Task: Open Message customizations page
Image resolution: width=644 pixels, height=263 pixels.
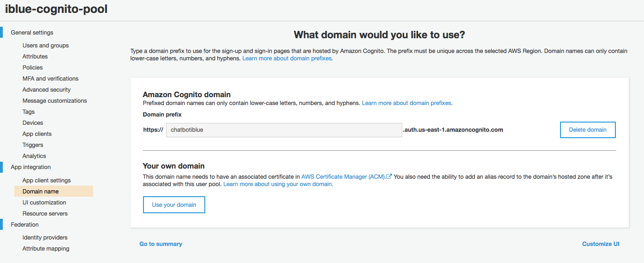Action: point(55,101)
